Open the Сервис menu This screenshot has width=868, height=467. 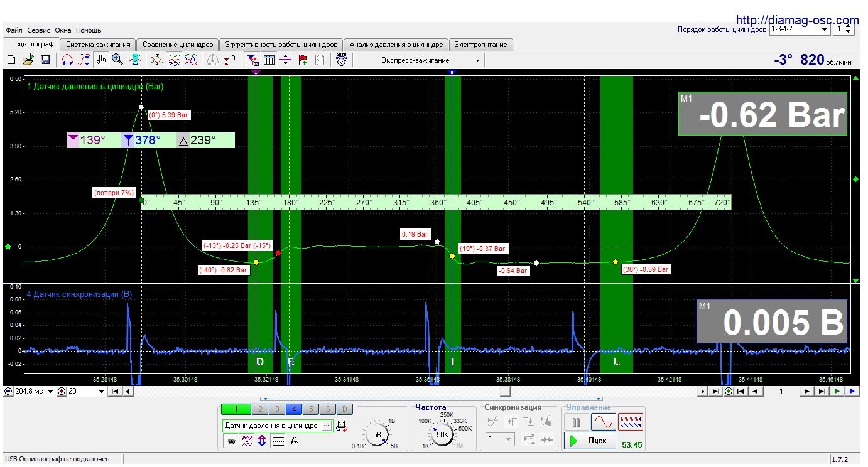39,30
